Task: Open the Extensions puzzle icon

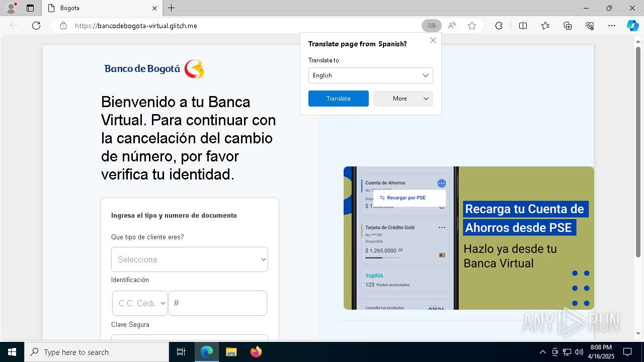Action: click(x=499, y=26)
